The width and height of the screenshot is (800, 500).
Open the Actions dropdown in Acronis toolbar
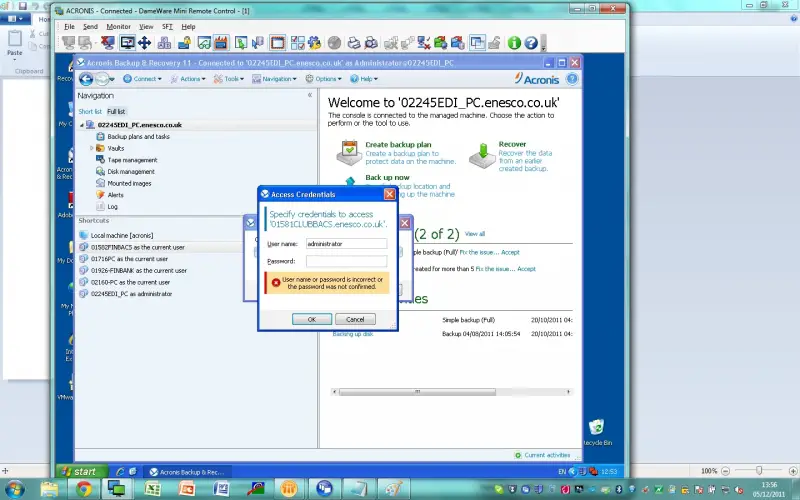pyautogui.click(x=188, y=79)
